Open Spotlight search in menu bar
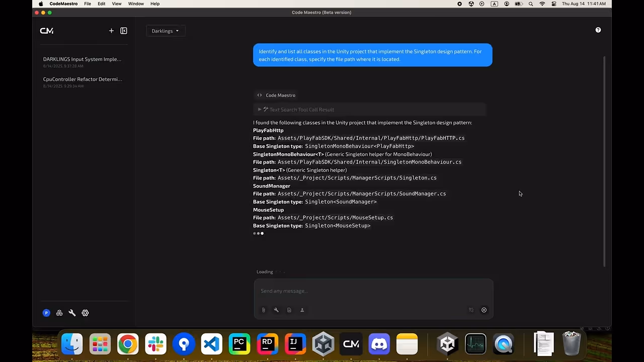The height and width of the screenshot is (362, 644). point(531,4)
